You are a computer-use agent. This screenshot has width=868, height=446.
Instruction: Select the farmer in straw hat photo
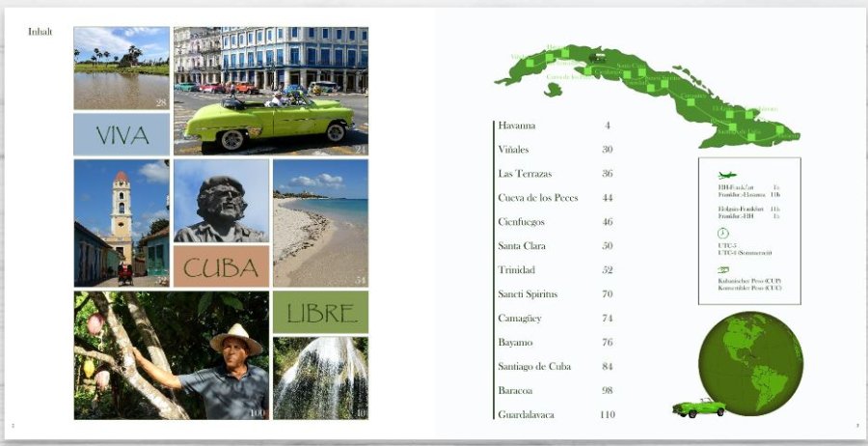click(172, 355)
